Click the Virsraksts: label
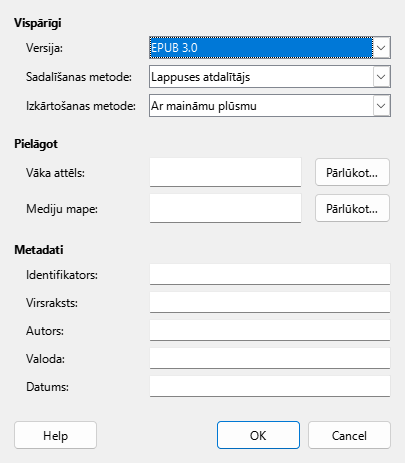This screenshot has width=405, height=463. (52, 303)
